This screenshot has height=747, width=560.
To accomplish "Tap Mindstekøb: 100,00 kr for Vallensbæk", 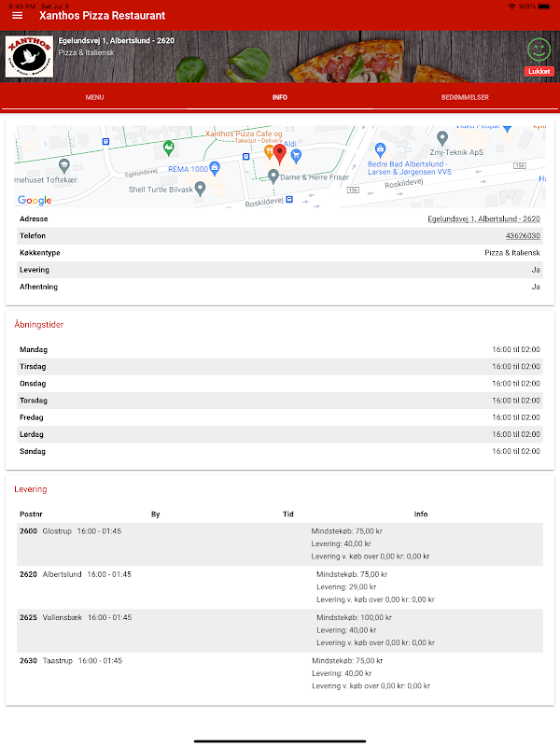I will click(354, 617).
